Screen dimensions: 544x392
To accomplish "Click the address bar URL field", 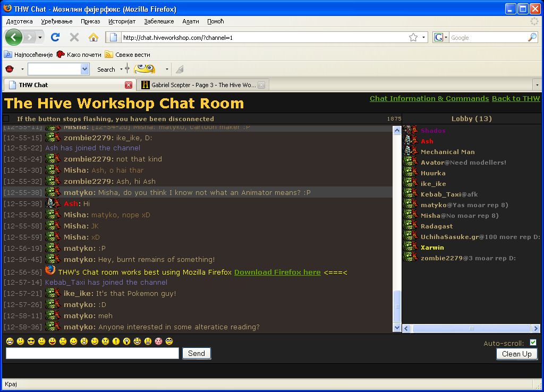I will (265, 38).
